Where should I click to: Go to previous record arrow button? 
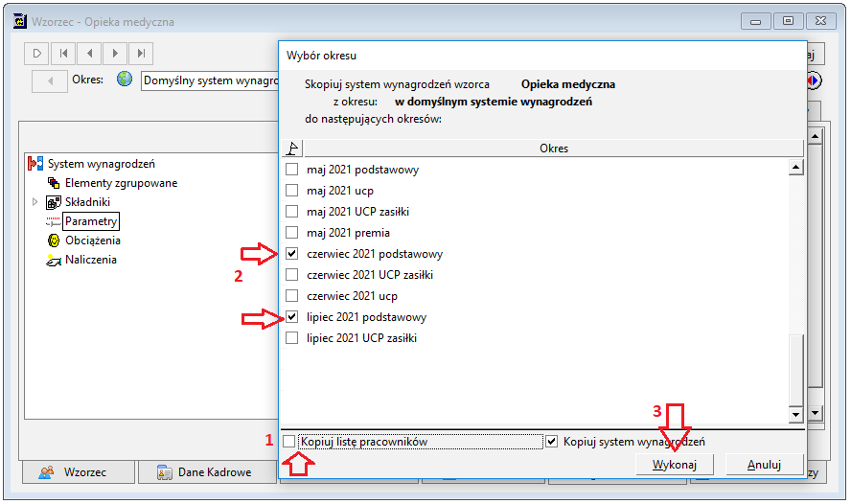[89, 53]
